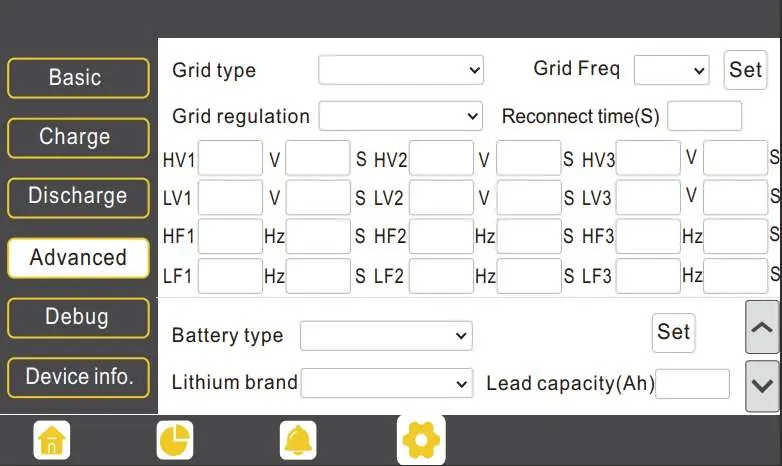Go to previous page with up arrow

762,327
